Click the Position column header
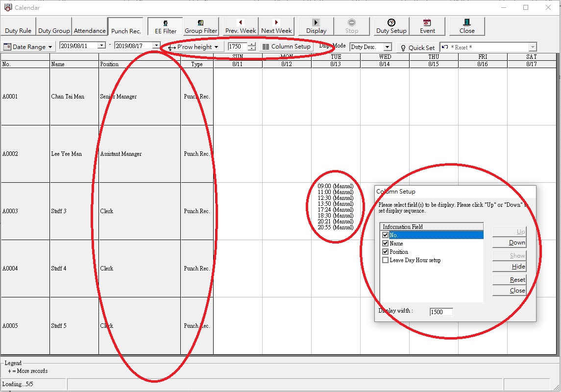 140,64
